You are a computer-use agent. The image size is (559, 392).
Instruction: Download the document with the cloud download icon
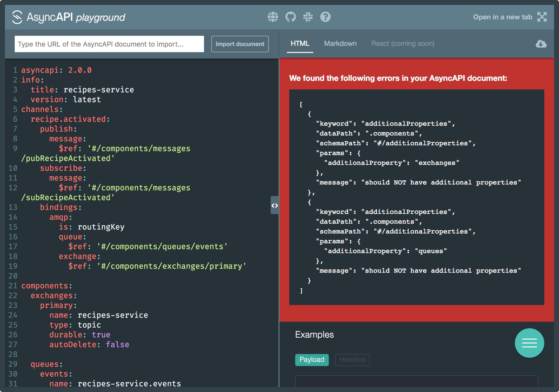541,44
